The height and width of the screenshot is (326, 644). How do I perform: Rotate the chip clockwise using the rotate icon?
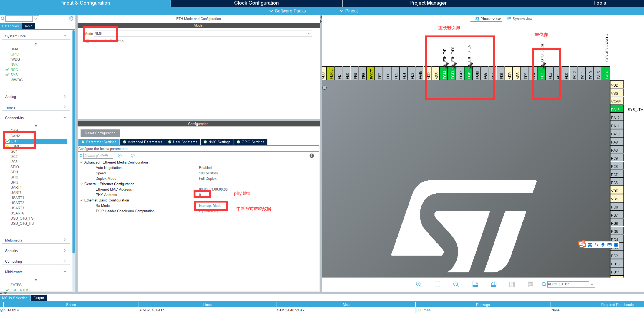pos(475,284)
